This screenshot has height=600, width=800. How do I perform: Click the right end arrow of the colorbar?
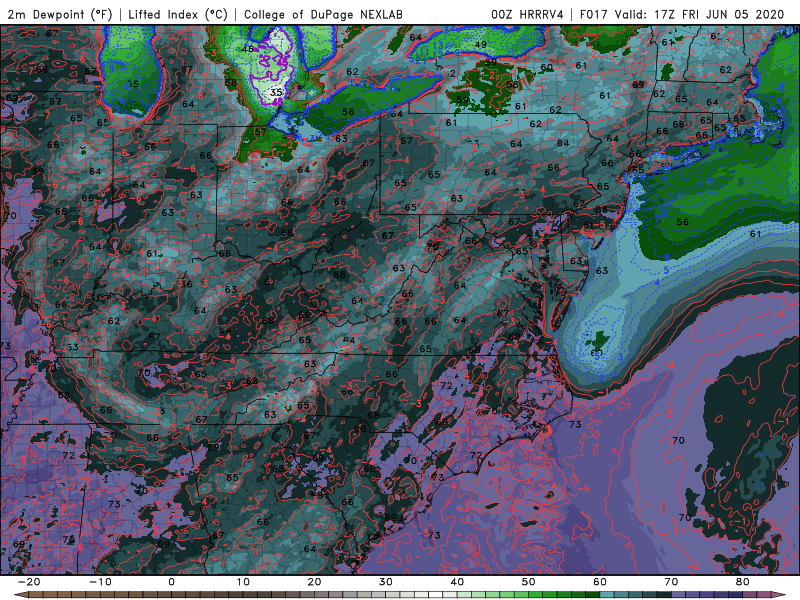click(x=780, y=595)
